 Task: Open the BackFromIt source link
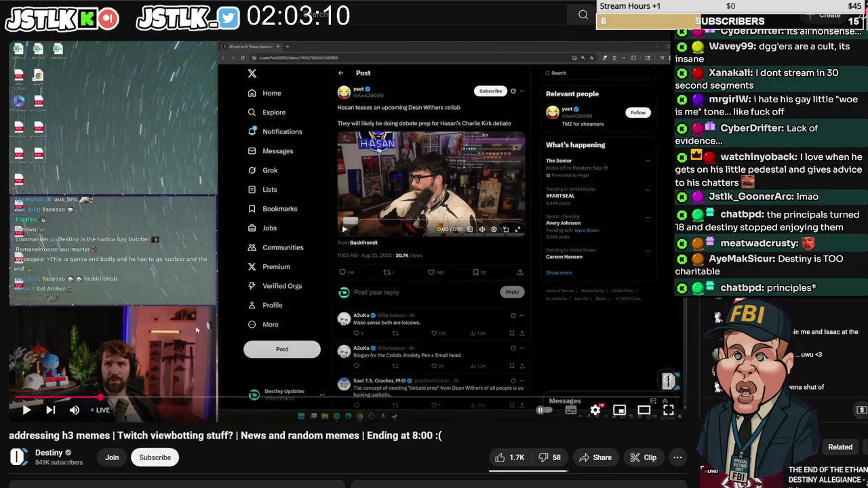[363, 243]
